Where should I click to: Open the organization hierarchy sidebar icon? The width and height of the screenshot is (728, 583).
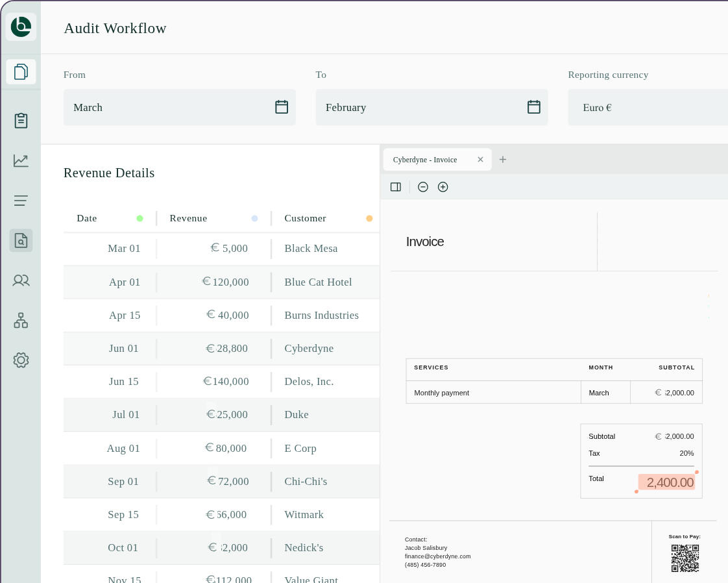coord(21,320)
